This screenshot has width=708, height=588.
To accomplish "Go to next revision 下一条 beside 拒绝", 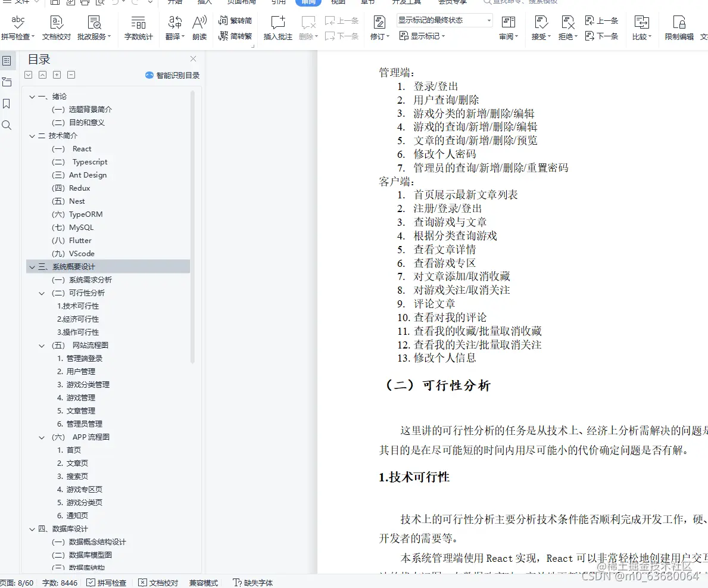I will (601, 36).
